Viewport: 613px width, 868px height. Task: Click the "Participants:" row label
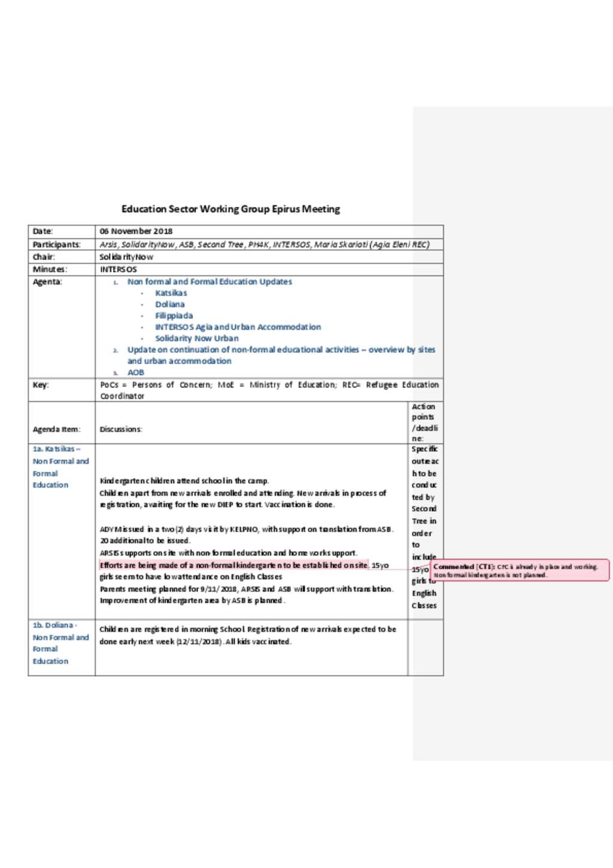tap(56, 244)
